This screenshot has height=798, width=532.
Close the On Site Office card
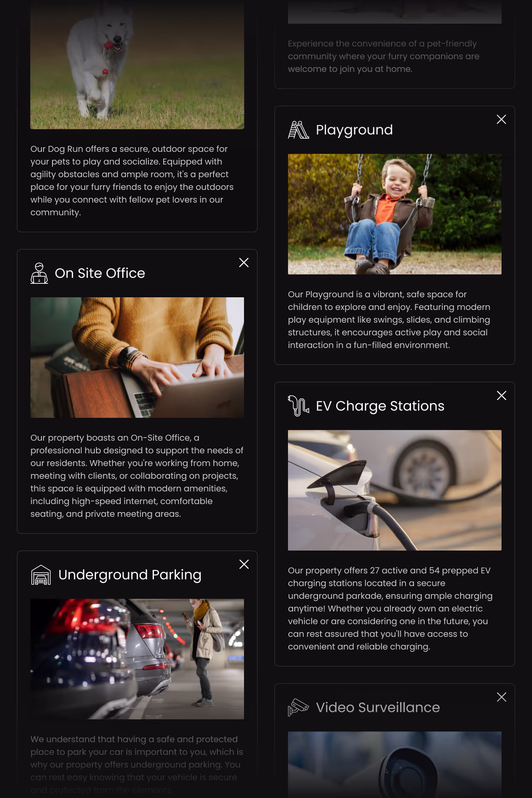click(244, 263)
